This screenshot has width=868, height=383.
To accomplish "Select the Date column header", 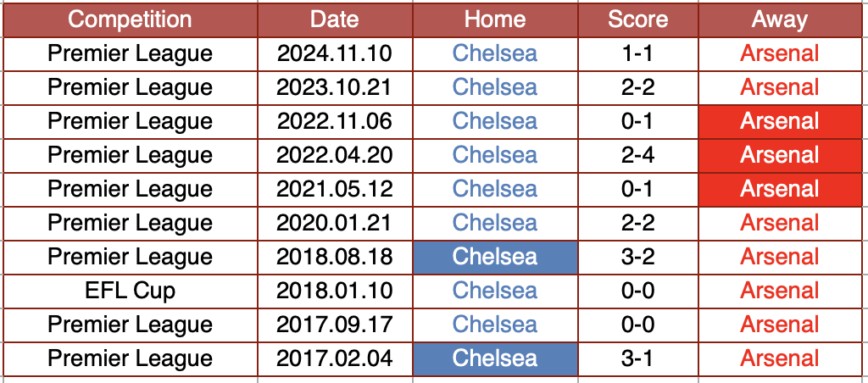I will coord(335,19).
